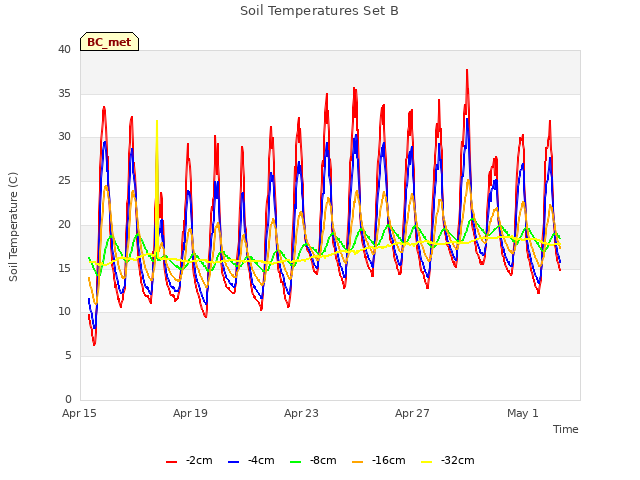Click the blue -4cm legend color marker
640x480 pixels.
(233, 462)
